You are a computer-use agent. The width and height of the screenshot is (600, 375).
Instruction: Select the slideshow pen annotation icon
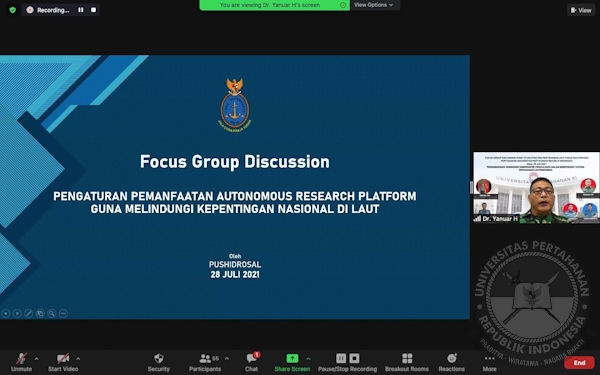tap(29, 313)
